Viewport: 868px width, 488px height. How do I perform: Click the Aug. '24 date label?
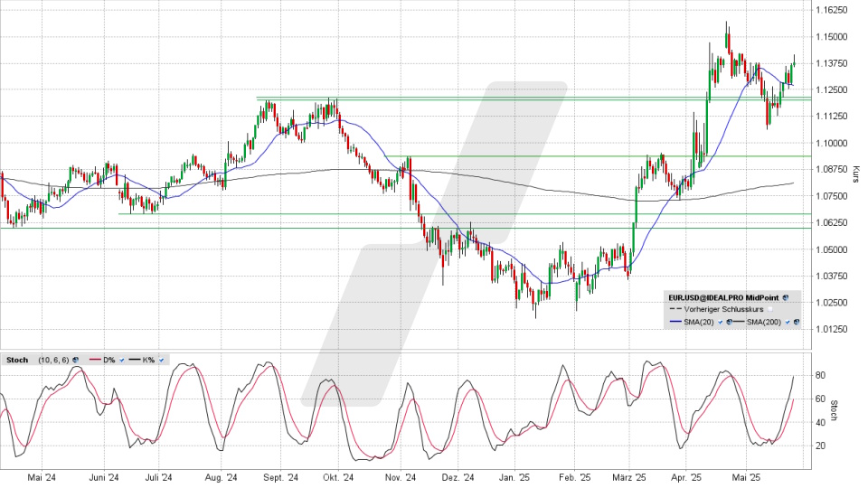pos(221,477)
